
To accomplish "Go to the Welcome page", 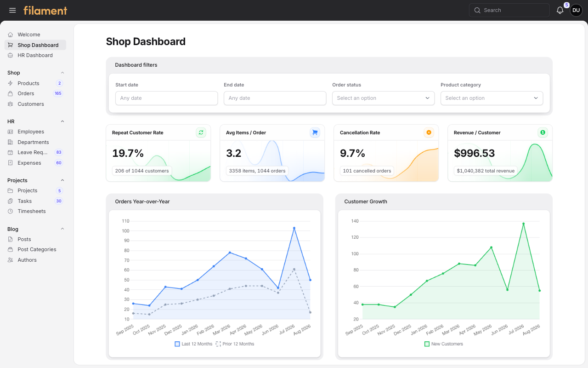I will pos(35,34).
